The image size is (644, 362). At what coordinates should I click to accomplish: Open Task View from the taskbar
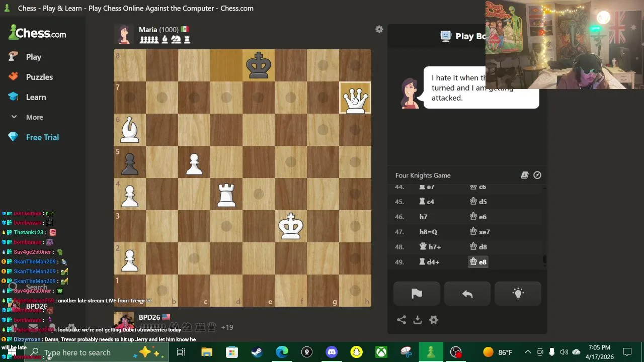coord(181,352)
